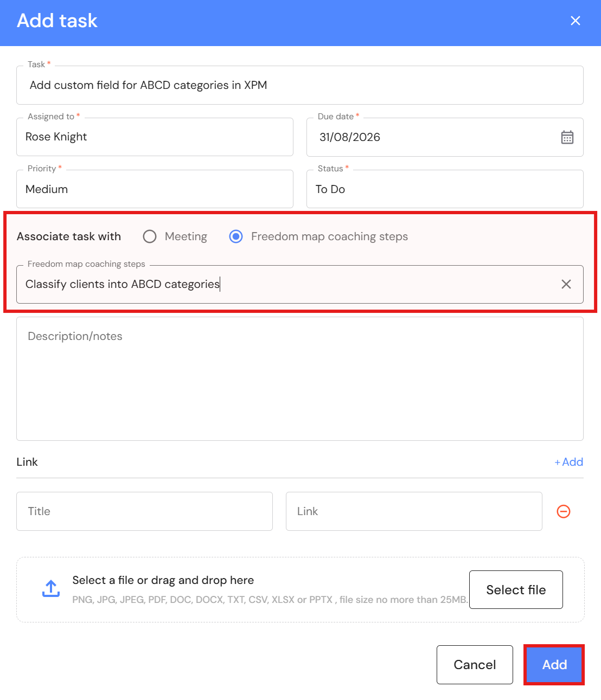Remove the link row with minus icon

click(x=564, y=511)
